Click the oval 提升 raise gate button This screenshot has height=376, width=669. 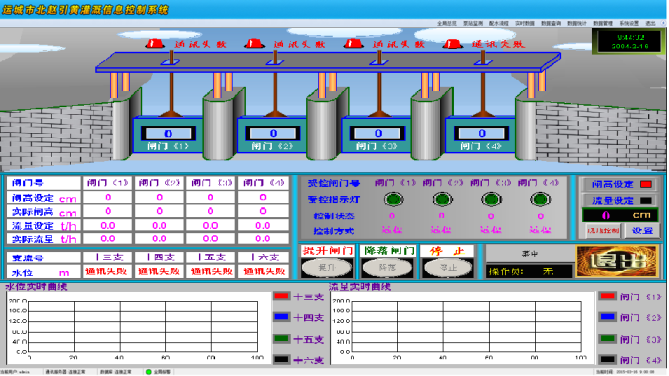pyautogui.click(x=327, y=268)
